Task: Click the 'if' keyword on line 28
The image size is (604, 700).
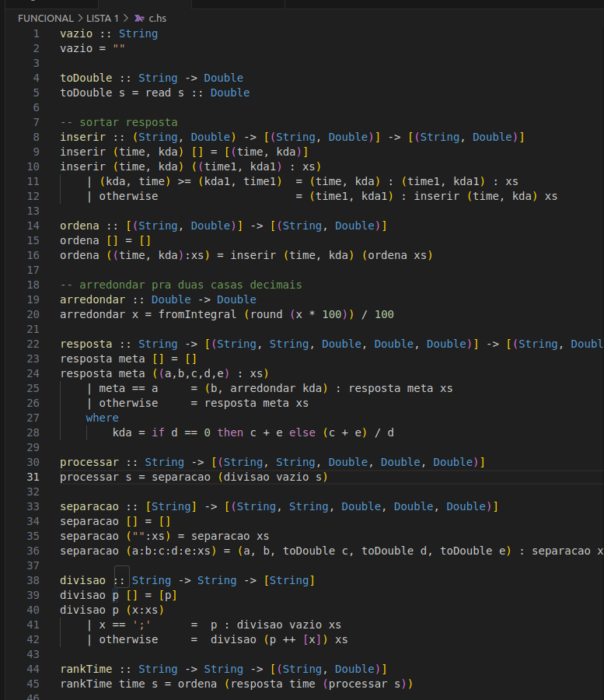Action: [158, 432]
